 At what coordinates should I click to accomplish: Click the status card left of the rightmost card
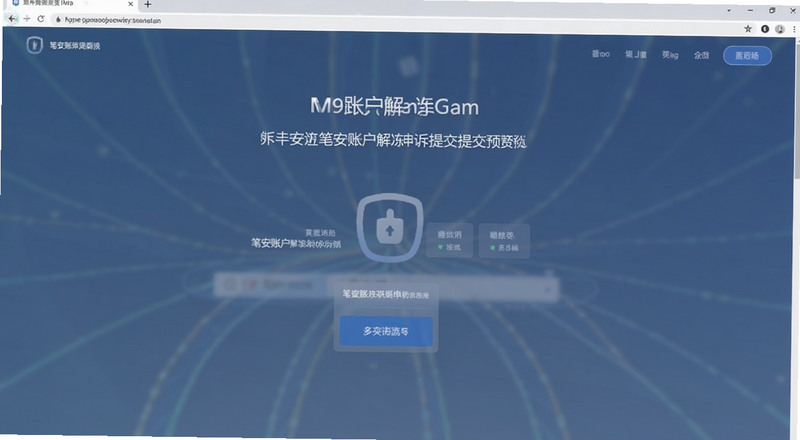click(x=449, y=240)
